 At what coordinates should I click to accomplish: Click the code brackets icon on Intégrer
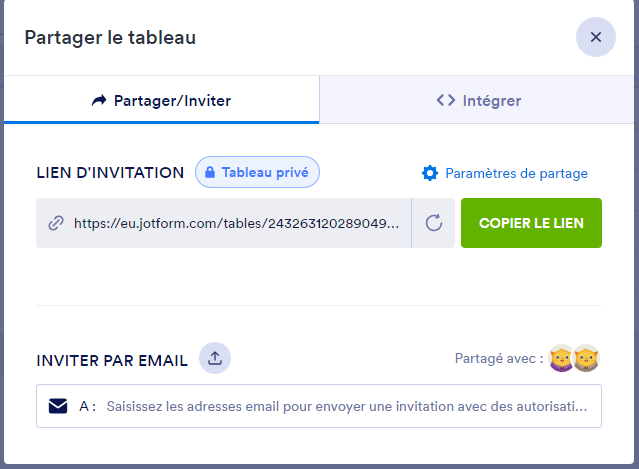point(446,100)
